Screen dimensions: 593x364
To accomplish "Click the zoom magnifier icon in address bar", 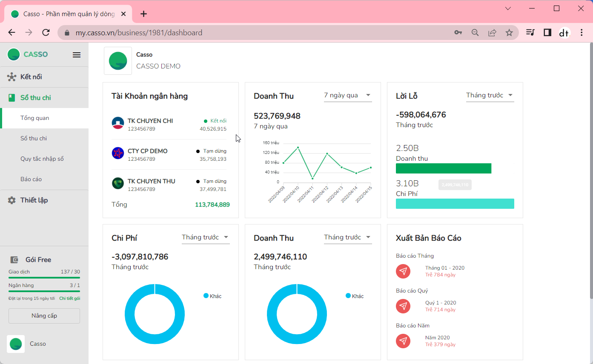I will coord(475,33).
